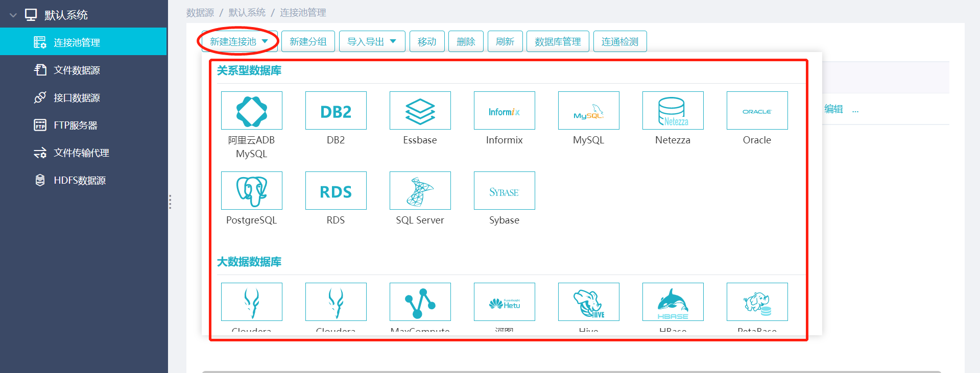The image size is (980, 373).
Task: Pick the Essbase database icon
Action: (x=420, y=111)
